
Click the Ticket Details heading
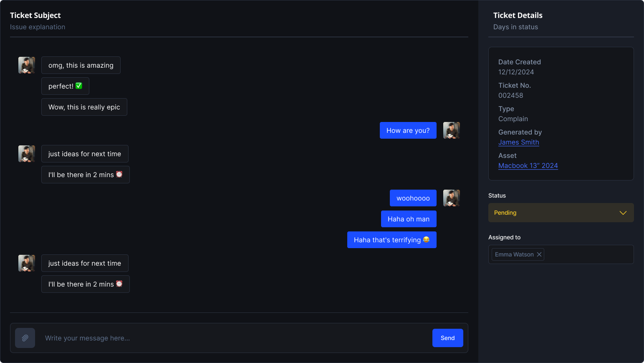pos(518,15)
